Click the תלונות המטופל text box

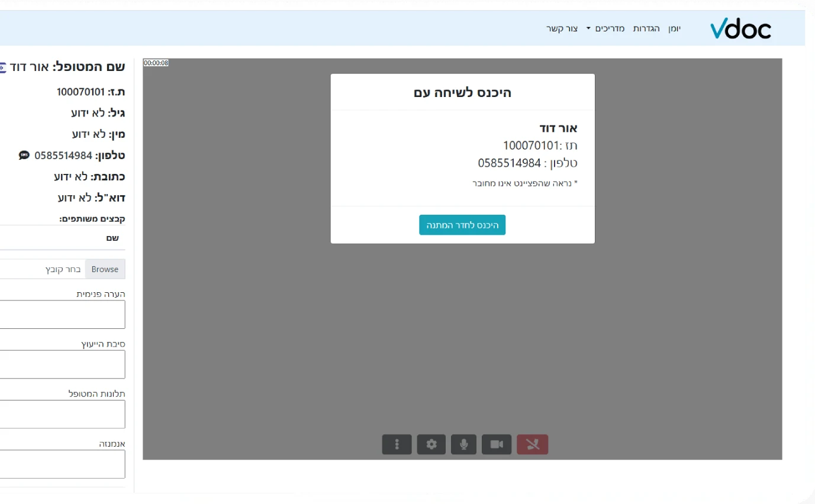[x=62, y=414]
